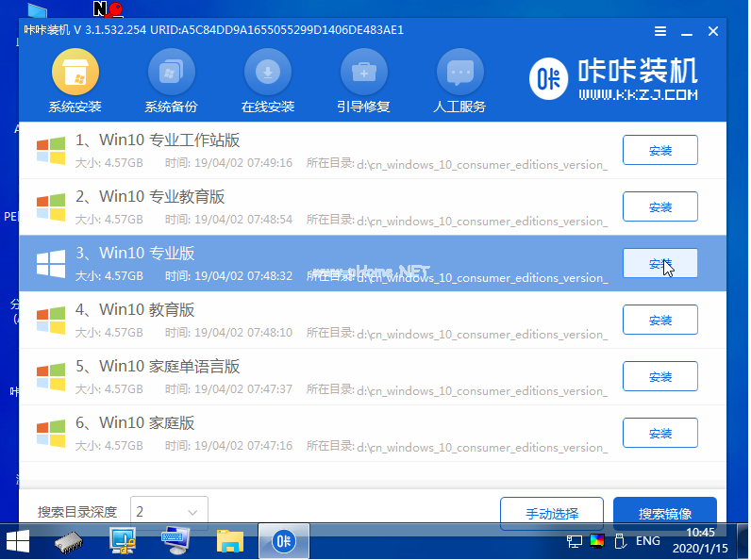The height and width of the screenshot is (560, 751).
Task: Open the hamburger menu in title bar
Action: 659,31
